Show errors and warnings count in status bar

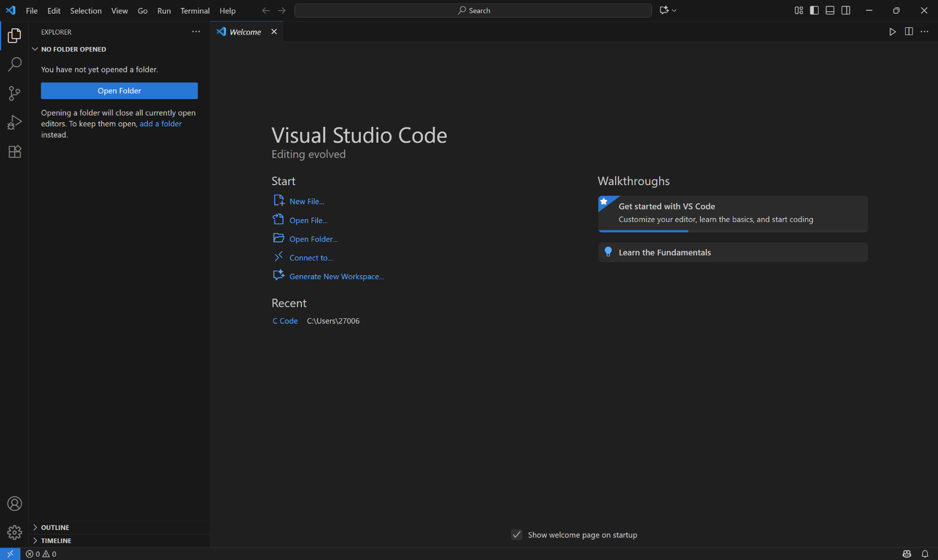[x=41, y=554]
